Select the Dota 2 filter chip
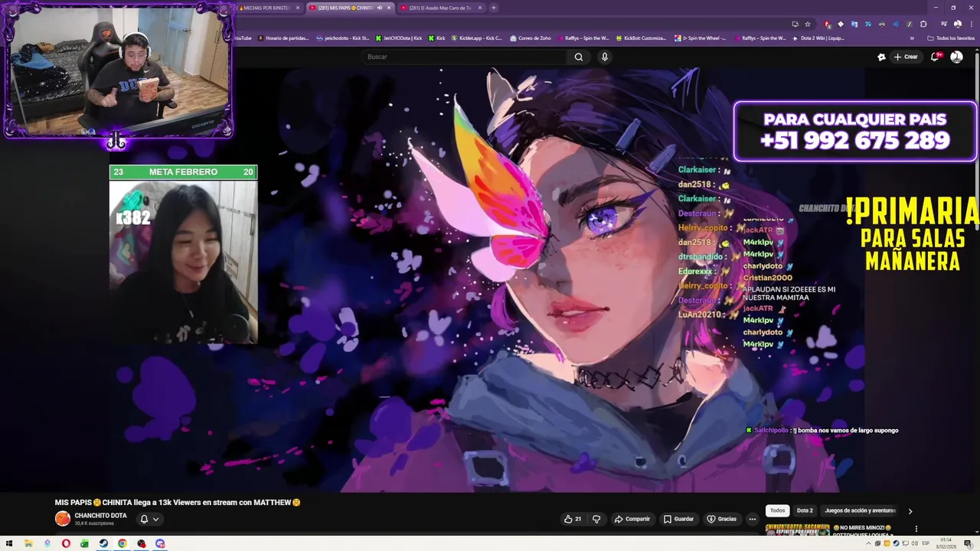This screenshot has width=980, height=551. click(x=805, y=510)
